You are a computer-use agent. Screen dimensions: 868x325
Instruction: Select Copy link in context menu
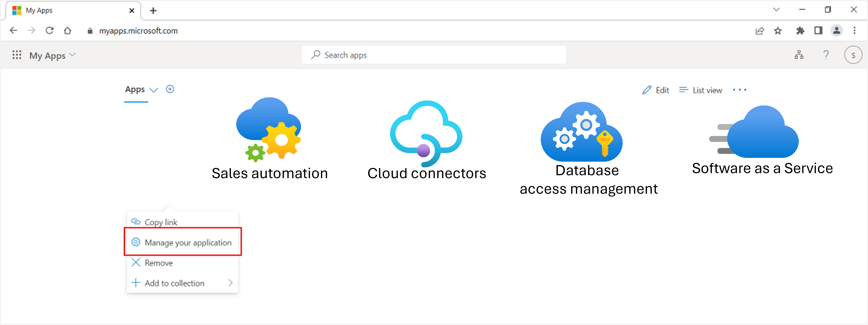[182, 222]
